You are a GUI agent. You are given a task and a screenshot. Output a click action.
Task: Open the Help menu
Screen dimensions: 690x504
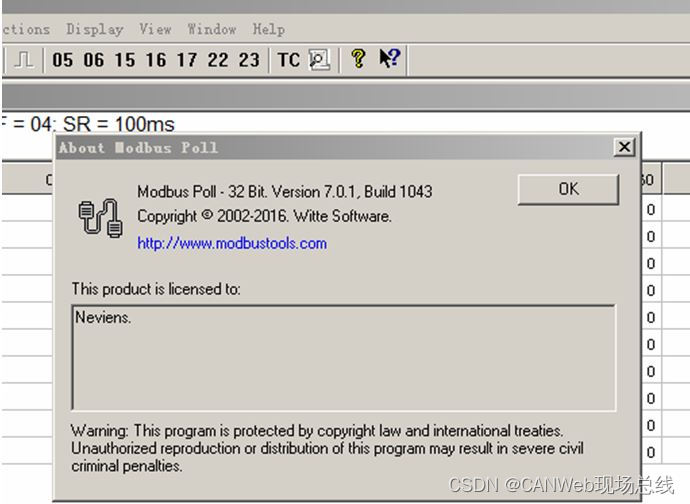[x=268, y=29]
